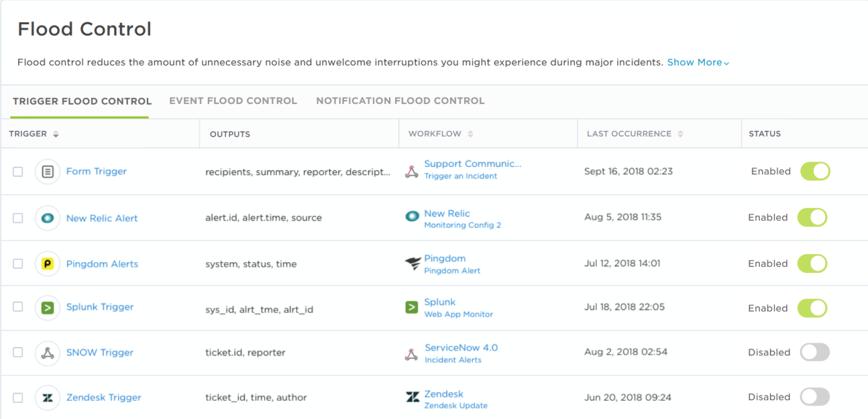Image resolution: width=868 pixels, height=419 pixels.
Task: Click the Pingdom Alerts trigger icon
Action: 47,264
